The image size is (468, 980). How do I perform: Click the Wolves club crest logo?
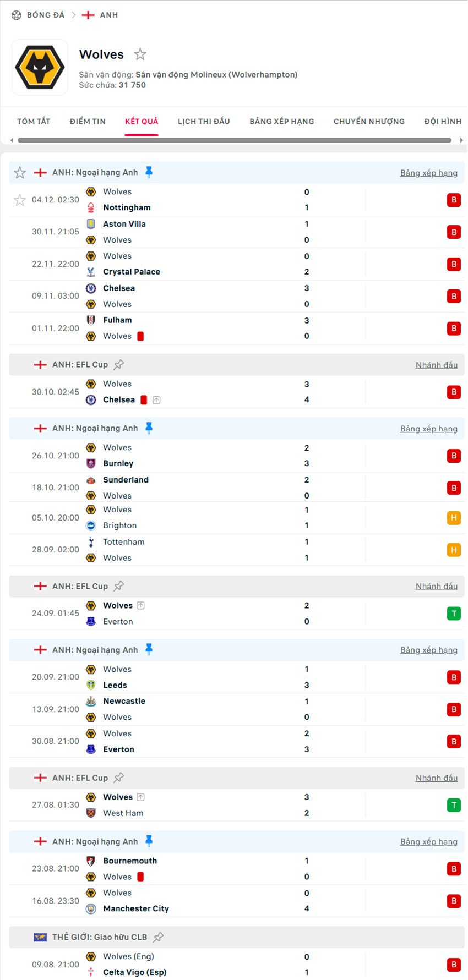pos(40,67)
